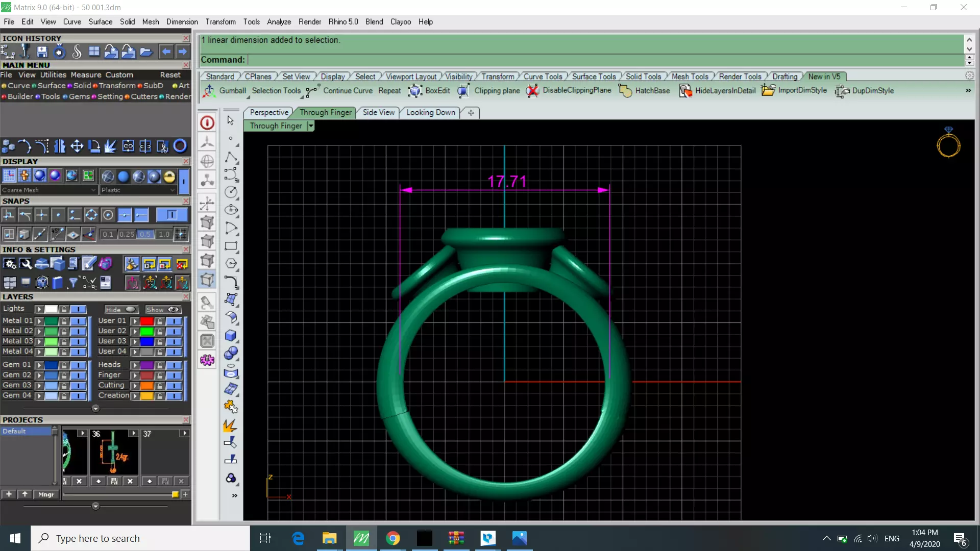The image size is (980, 551).
Task: Click the User 03 blue color swatch
Action: (x=147, y=341)
